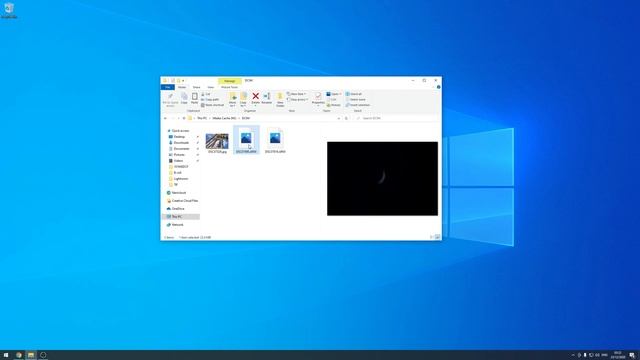Open the notification center icon
The image size is (640, 360).
[x=632, y=355]
